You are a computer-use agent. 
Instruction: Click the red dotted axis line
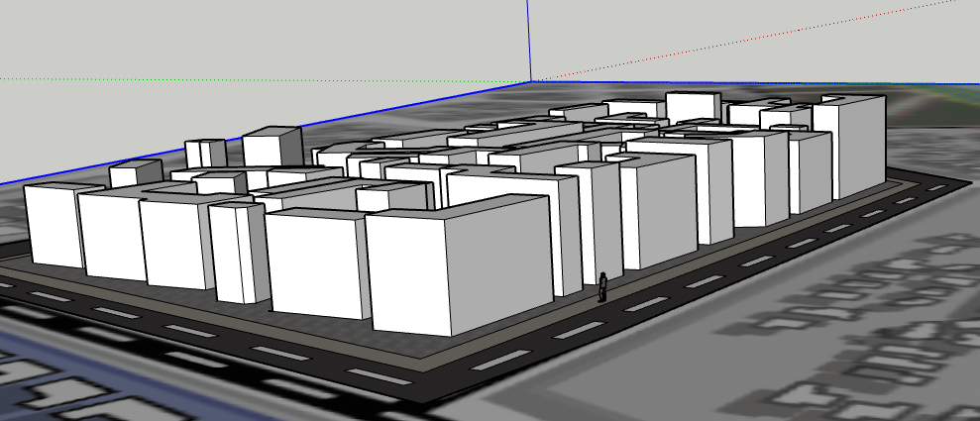753,40
